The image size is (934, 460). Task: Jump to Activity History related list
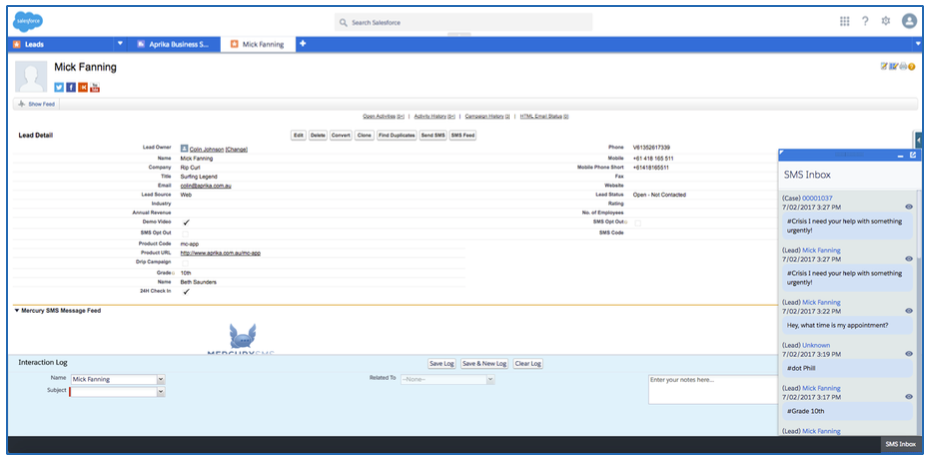point(435,116)
